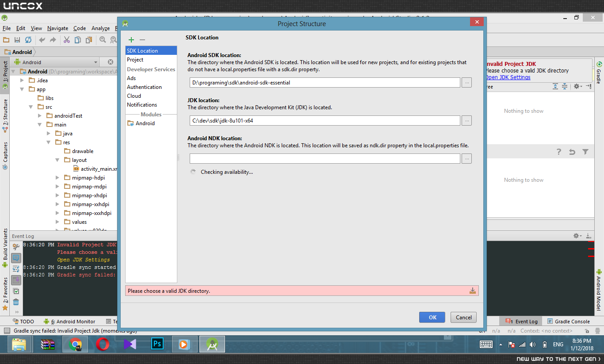Click the Android NDK location text field
The image size is (604, 364).
(x=325, y=158)
